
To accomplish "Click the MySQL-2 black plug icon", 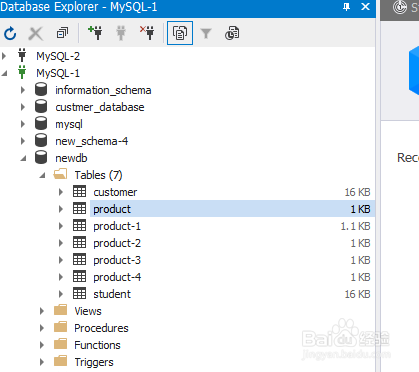I will tap(22, 55).
